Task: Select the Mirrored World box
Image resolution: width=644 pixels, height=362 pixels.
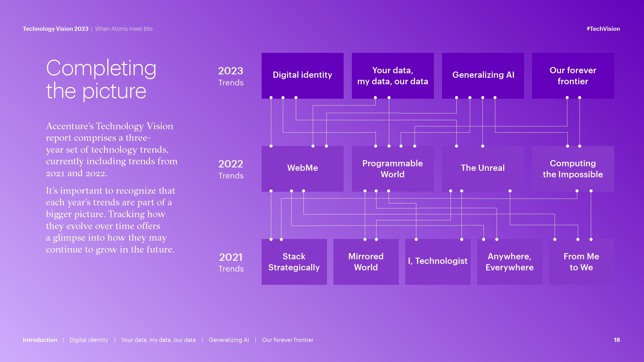Action: tap(366, 262)
